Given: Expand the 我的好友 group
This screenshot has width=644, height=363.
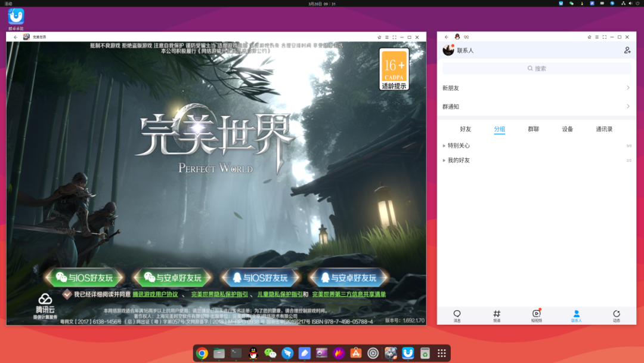Looking at the screenshot, I should click(537, 161).
